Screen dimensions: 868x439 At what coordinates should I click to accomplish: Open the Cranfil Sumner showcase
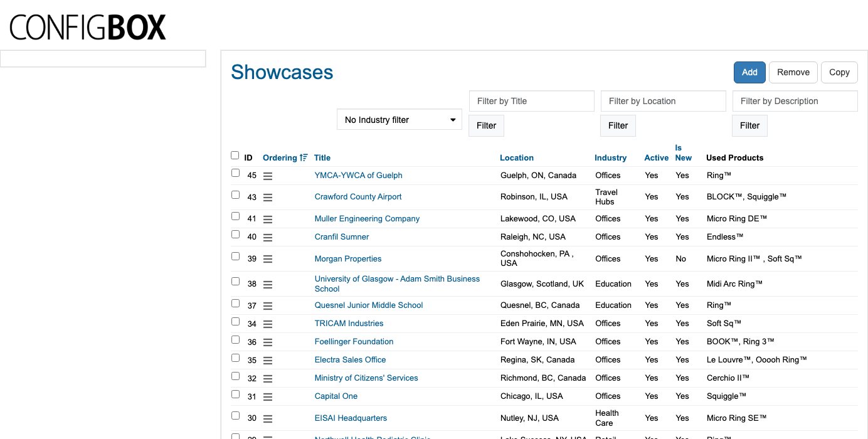pos(342,237)
